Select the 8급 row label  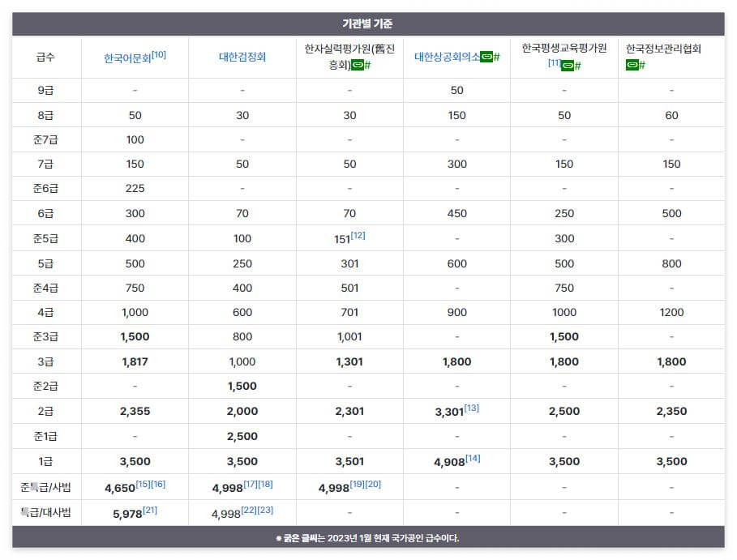tap(45, 115)
